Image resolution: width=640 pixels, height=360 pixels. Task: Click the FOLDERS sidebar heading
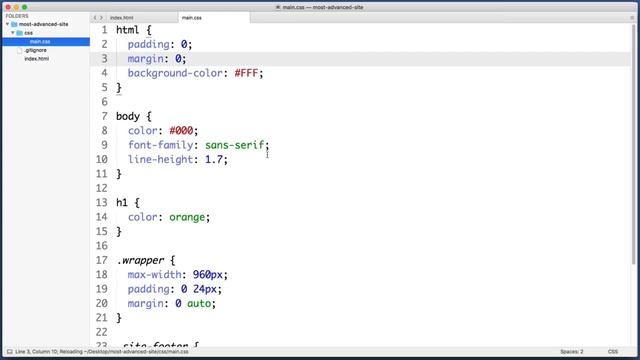pyautogui.click(x=17, y=16)
